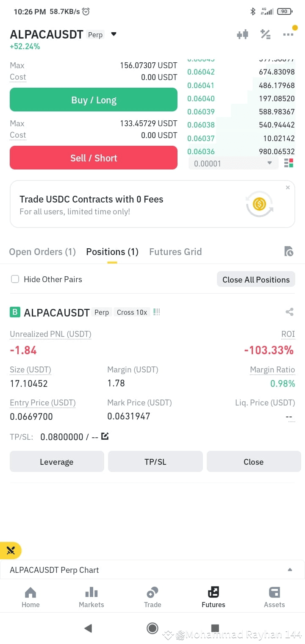
Task: Switch to the Futures Grid tab
Action: click(175, 252)
